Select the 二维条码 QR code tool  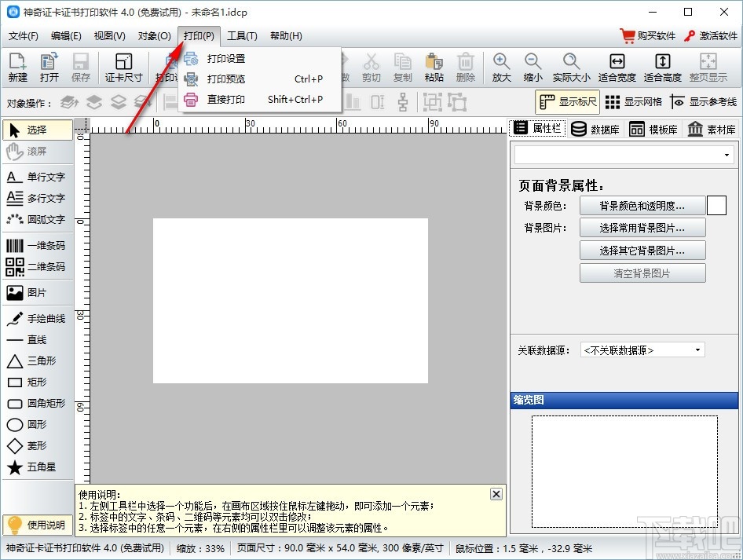(x=38, y=267)
